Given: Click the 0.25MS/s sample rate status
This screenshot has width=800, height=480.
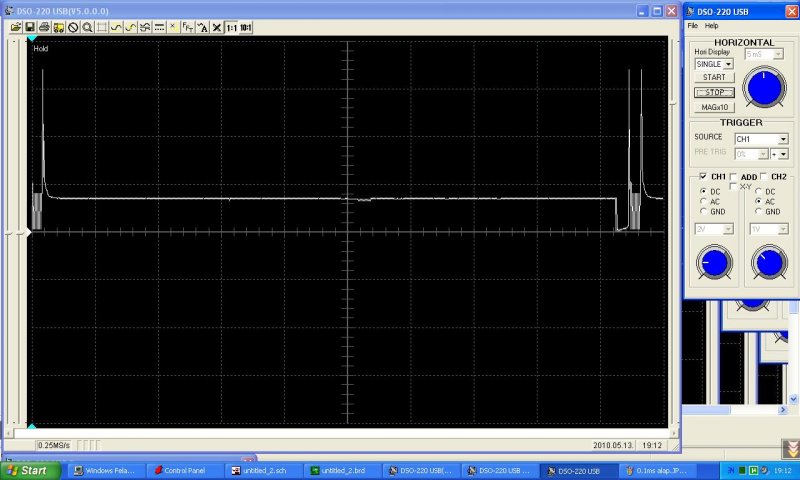Looking at the screenshot, I should (x=54, y=445).
